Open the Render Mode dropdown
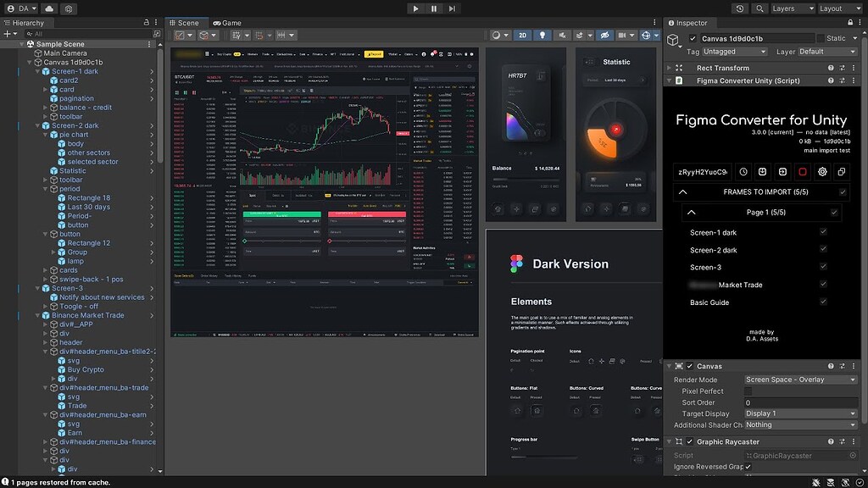This screenshot has height=488, width=868. (800, 379)
